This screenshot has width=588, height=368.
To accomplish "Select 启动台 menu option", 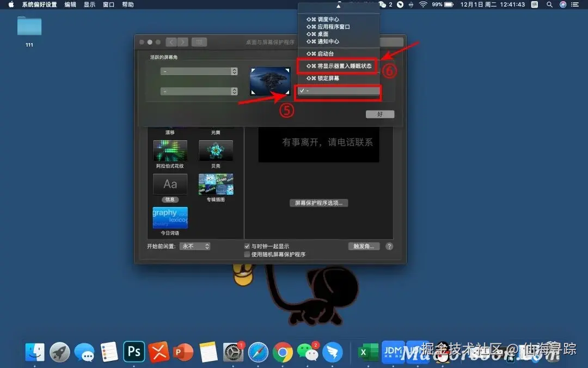I will click(339, 53).
